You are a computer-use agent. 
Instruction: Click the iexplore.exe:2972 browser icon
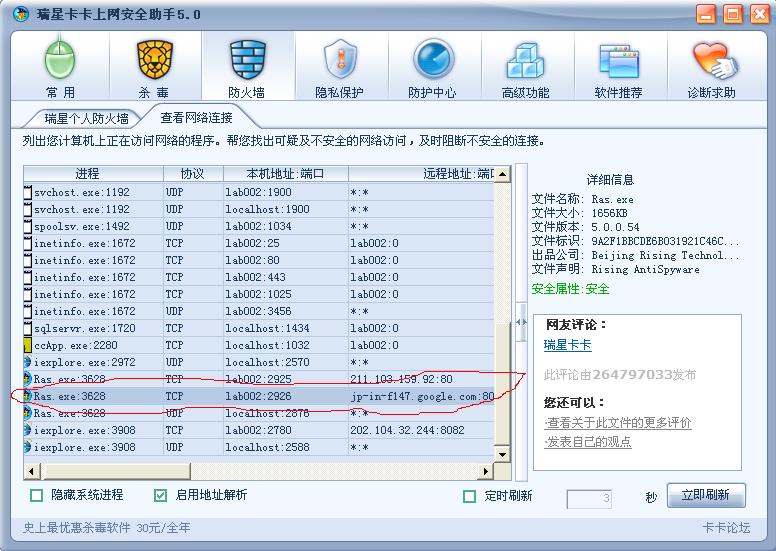tap(28, 362)
